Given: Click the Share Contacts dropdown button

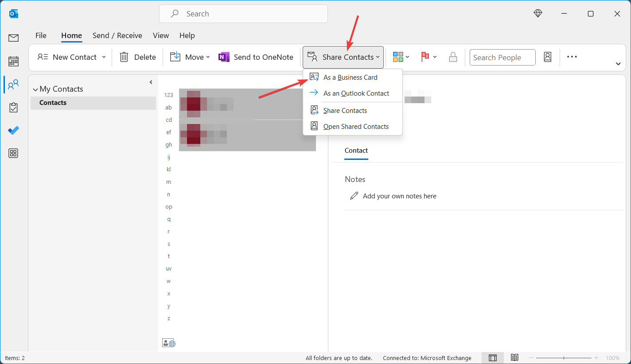Looking at the screenshot, I should point(343,57).
